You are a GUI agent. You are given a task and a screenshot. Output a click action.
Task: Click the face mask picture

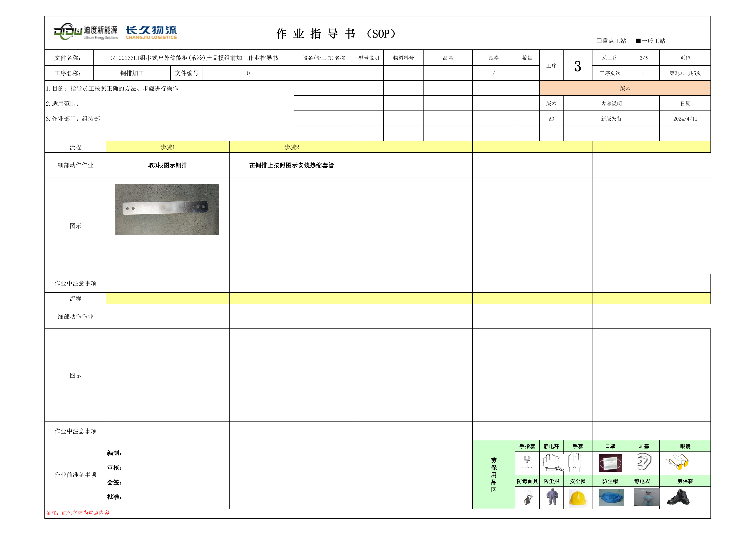[610, 463]
